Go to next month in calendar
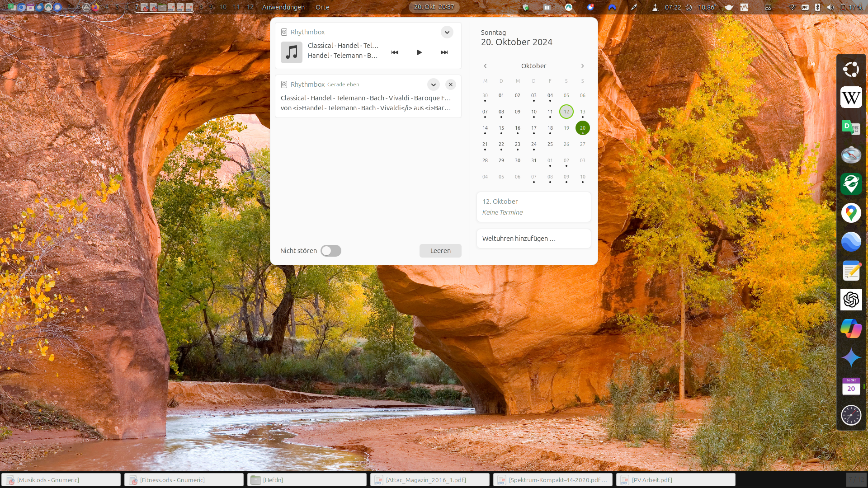The width and height of the screenshot is (868, 488). pyautogui.click(x=582, y=66)
